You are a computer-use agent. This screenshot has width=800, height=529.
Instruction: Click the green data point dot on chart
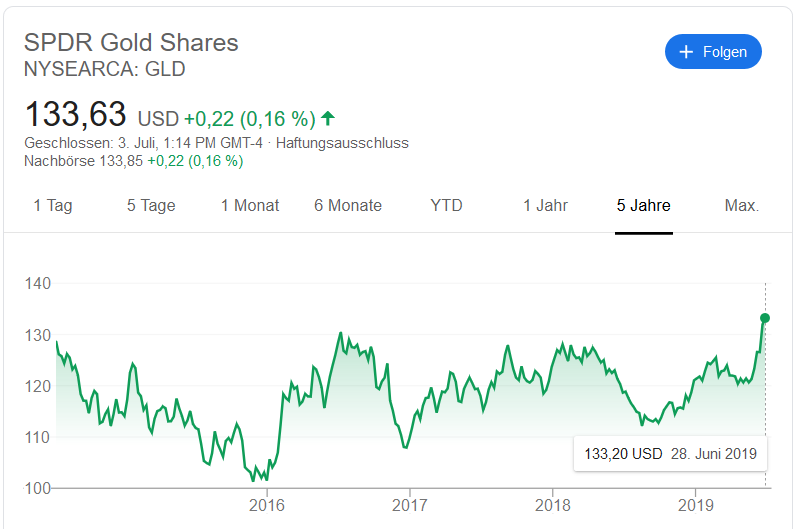[765, 318]
